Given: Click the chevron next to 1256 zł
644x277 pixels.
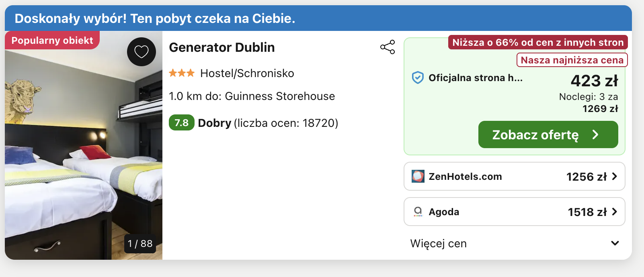Looking at the screenshot, I should coord(614,176).
